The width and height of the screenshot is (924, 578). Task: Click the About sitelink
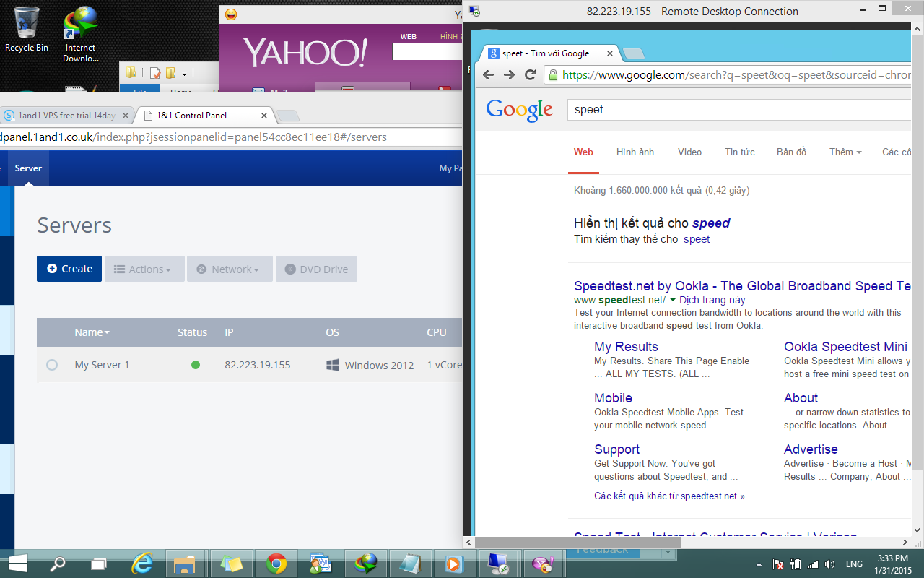pos(801,398)
